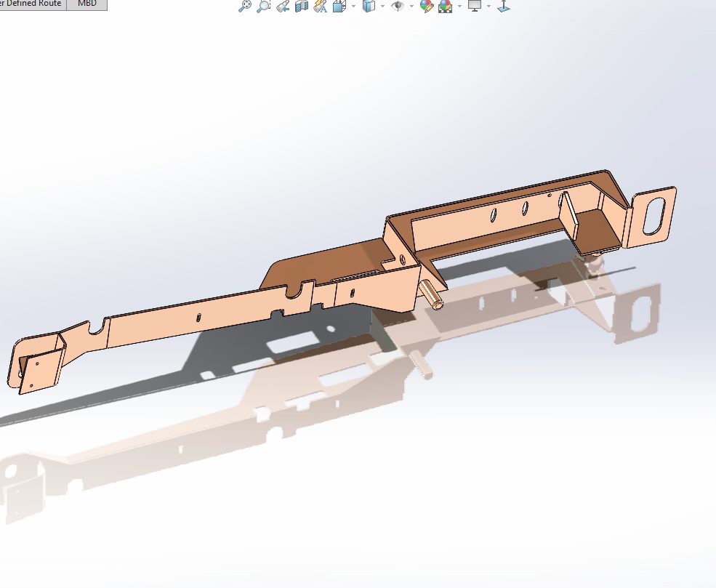
Task: Select the slotted tab on the bracket's right end
Action: [x=651, y=217]
